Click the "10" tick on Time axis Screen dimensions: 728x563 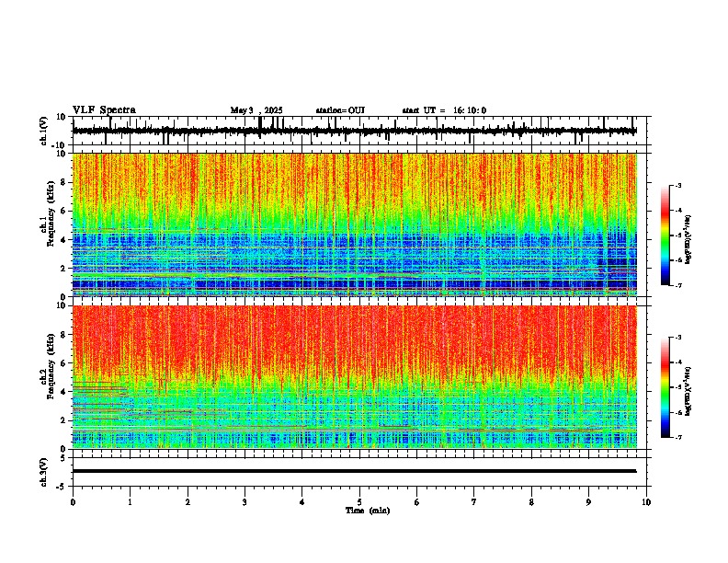click(x=646, y=502)
